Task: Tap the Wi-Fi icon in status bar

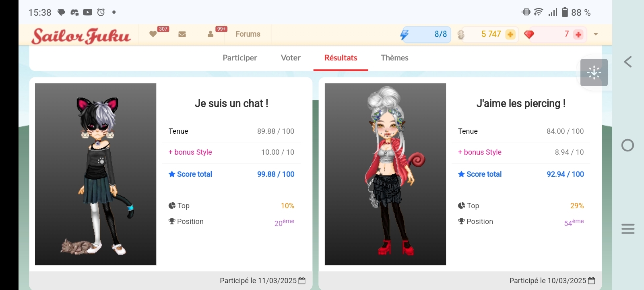Action: coord(538,12)
